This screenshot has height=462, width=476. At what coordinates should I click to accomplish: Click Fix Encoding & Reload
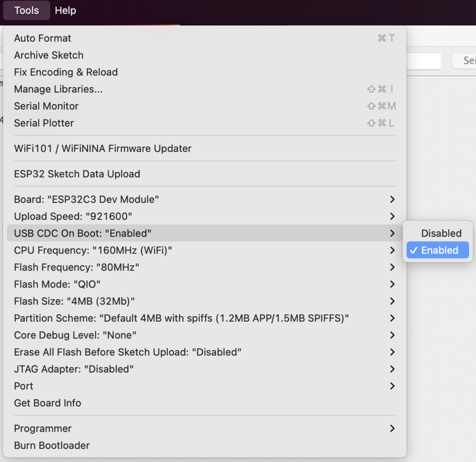click(205, 72)
